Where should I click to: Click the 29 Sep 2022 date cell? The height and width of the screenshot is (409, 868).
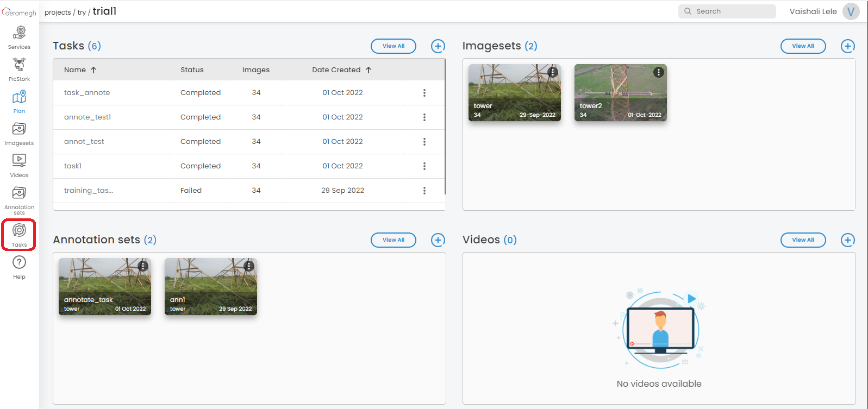tap(342, 191)
